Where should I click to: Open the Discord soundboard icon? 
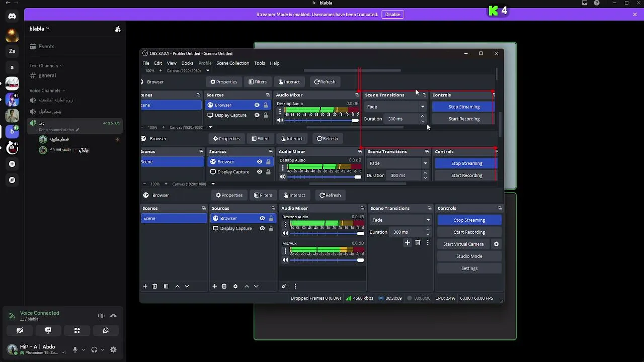click(106, 330)
